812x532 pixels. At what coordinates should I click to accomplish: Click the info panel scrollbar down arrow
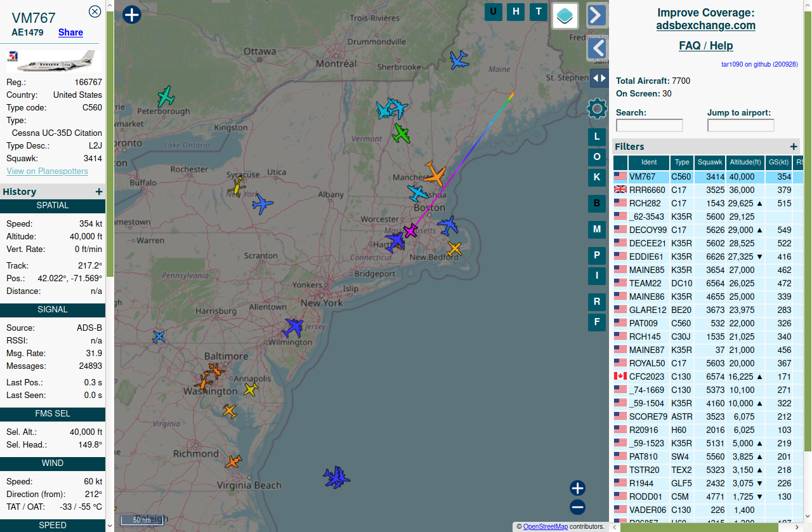[x=110, y=526]
